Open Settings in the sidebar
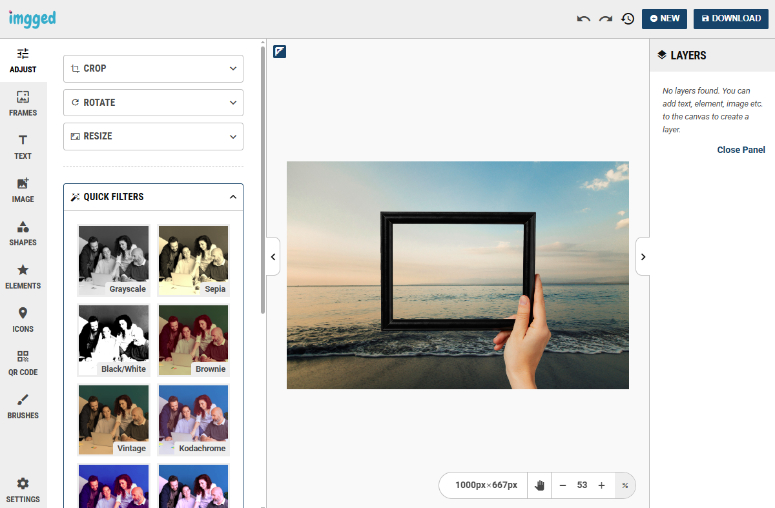This screenshot has width=775, height=508. [x=23, y=490]
